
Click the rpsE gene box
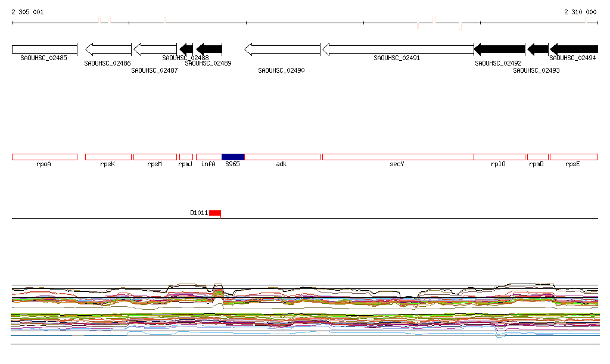click(574, 157)
